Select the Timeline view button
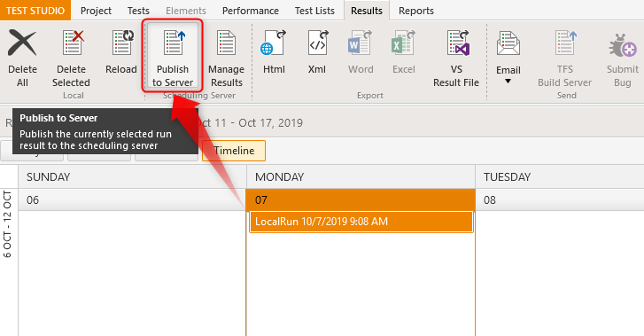Viewport: 644px width, 336px height. tap(234, 151)
